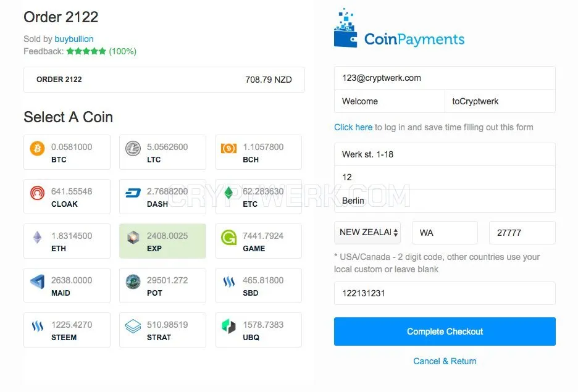Click the Complete Checkout button
The width and height of the screenshot is (578, 392).
tap(445, 332)
